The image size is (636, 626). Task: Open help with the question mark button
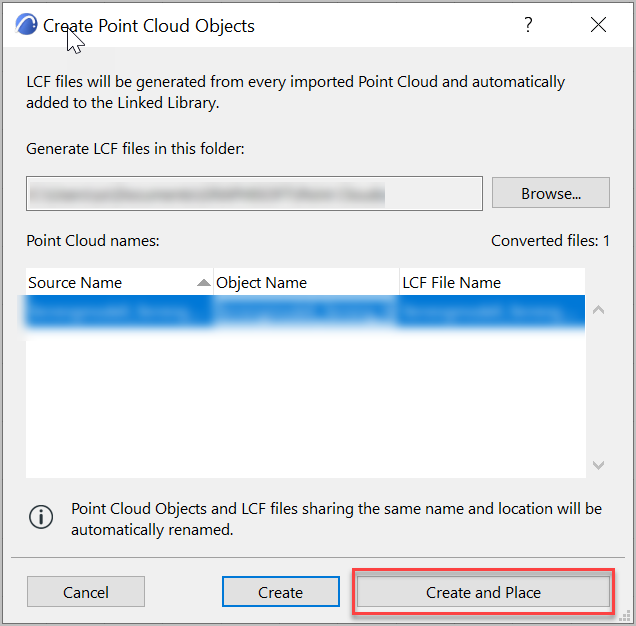528,25
